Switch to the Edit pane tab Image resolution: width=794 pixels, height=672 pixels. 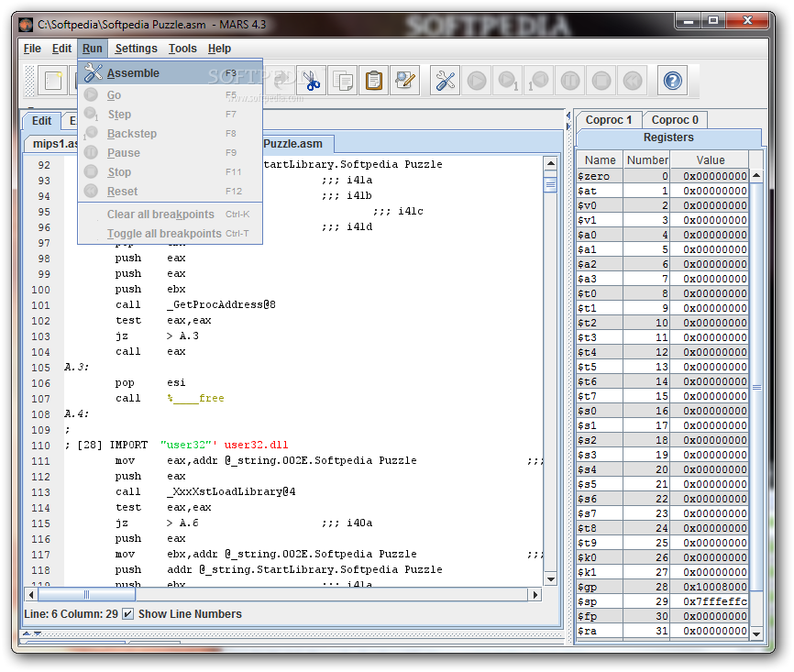click(41, 121)
